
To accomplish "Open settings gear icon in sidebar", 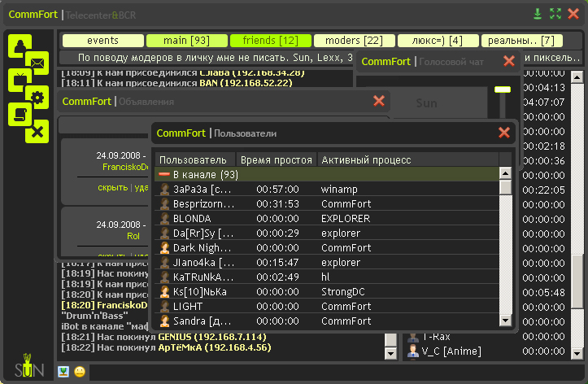I will tap(37, 98).
